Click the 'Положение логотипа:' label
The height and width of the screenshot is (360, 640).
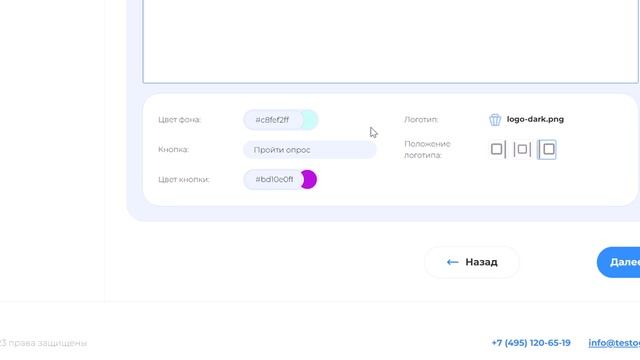427,149
